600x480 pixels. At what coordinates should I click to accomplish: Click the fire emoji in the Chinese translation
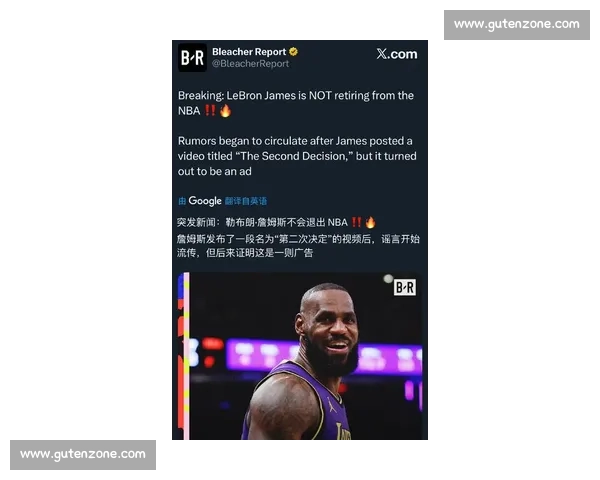(x=371, y=221)
